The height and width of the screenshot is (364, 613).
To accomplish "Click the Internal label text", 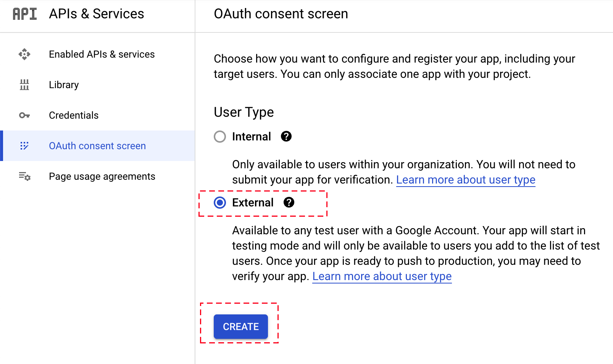I will pyautogui.click(x=252, y=136).
